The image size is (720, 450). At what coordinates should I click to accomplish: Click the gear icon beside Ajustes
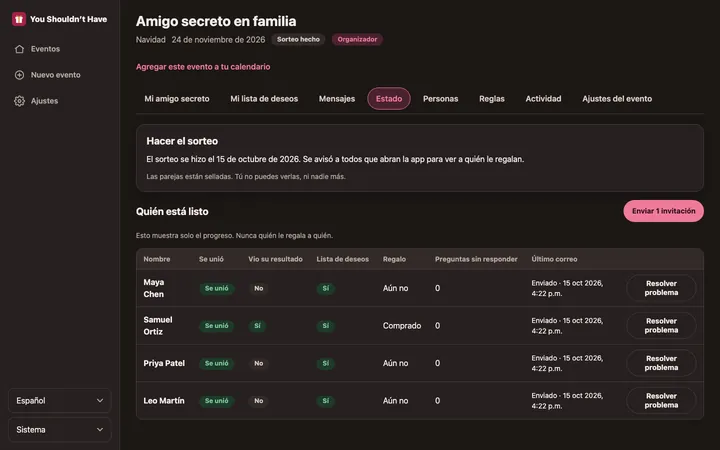(x=19, y=101)
